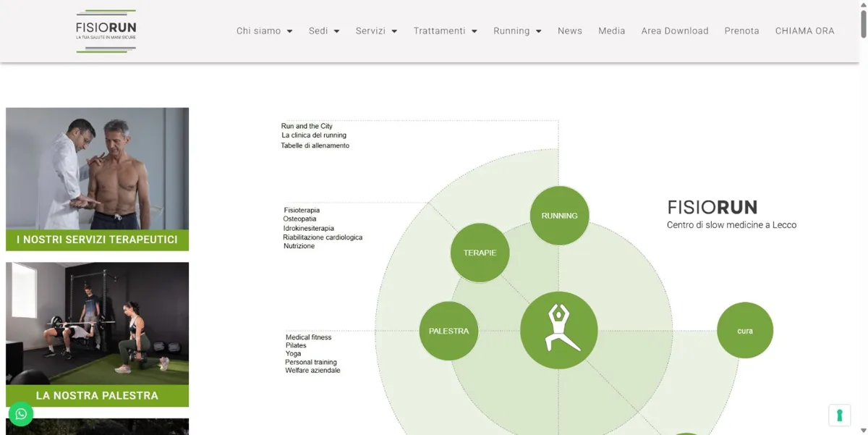Click Yoga in the gym list
This screenshot has height=435, width=868.
[x=293, y=354]
